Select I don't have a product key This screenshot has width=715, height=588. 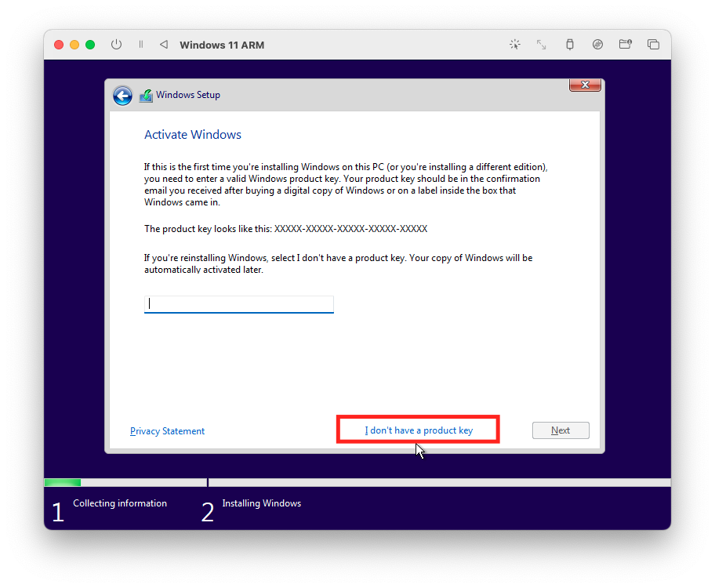(x=419, y=430)
